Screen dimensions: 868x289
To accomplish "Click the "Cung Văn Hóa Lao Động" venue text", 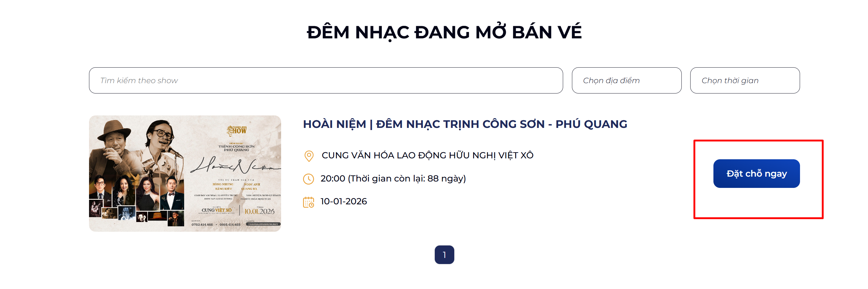I will coord(427,155).
